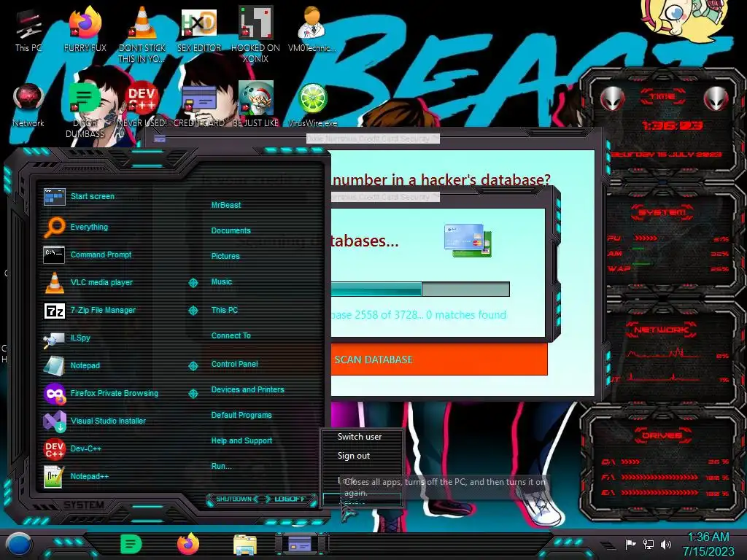Viewport: 747px width, 560px height.
Task: Click the credit card image in scanner
Action: click(x=468, y=241)
